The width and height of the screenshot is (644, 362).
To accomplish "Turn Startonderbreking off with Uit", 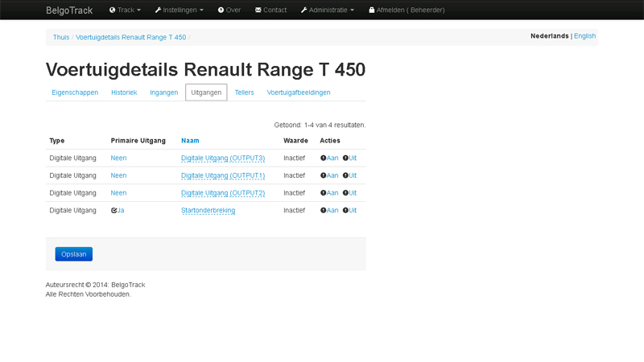I will point(349,210).
